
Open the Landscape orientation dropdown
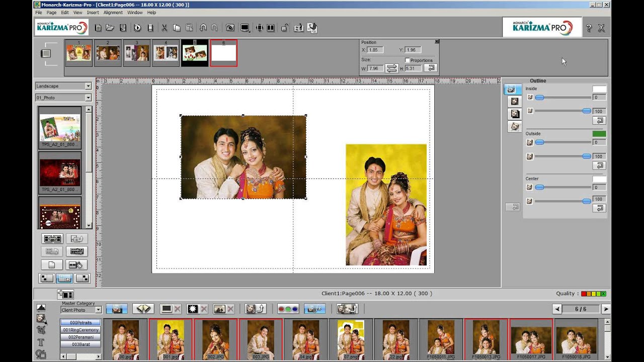[63, 86]
